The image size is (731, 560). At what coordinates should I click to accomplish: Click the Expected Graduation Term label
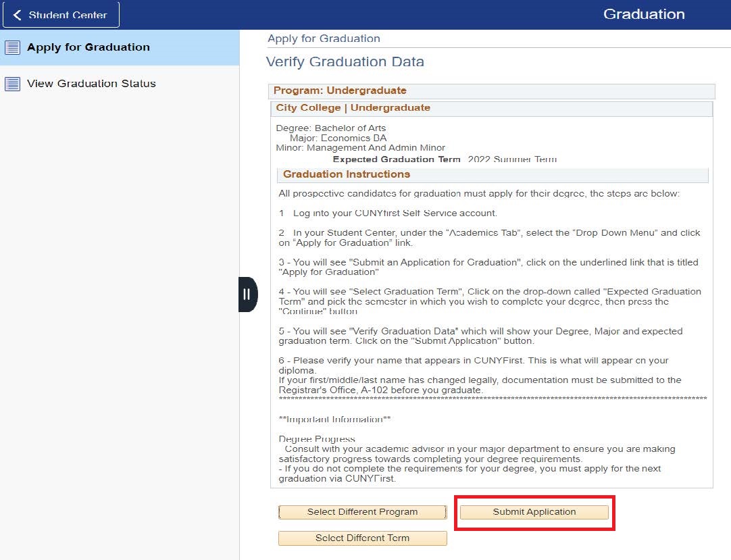[396, 159]
